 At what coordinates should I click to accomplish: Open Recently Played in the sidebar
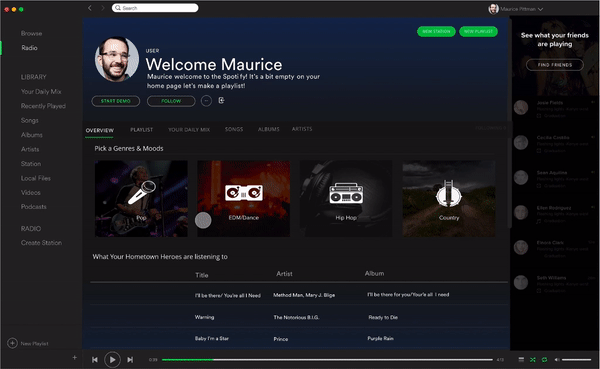(x=43, y=106)
